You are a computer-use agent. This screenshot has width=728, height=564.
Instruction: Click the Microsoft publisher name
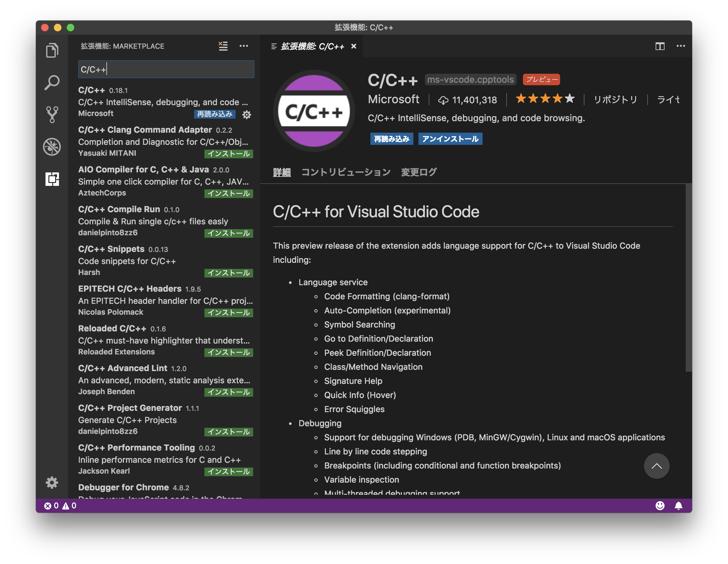pyautogui.click(x=393, y=99)
